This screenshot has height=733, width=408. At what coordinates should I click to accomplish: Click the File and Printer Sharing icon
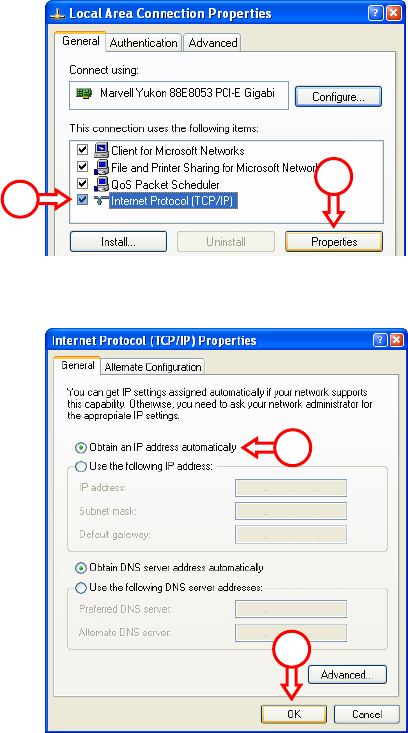click(101, 167)
